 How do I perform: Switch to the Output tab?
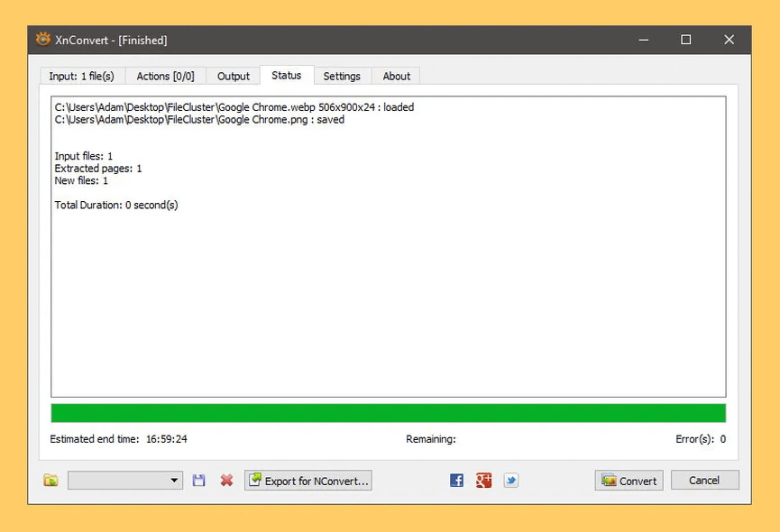coord(233,76)
